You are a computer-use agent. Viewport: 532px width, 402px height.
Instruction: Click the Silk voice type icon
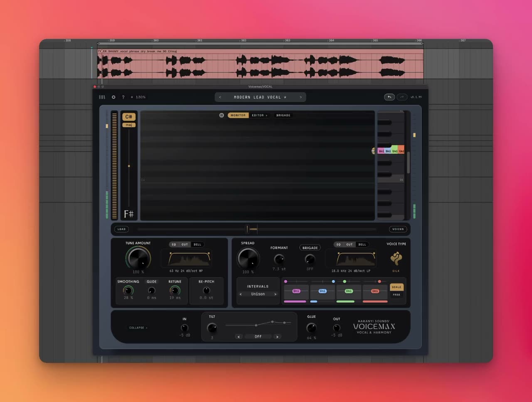pos(396,259)
